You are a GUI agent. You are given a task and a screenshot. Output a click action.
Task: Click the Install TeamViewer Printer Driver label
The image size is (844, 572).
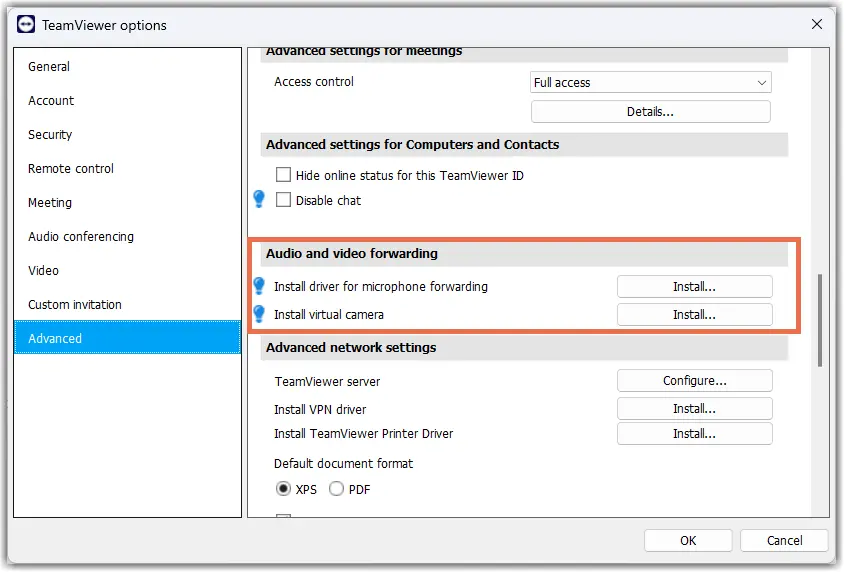(363, 434)
